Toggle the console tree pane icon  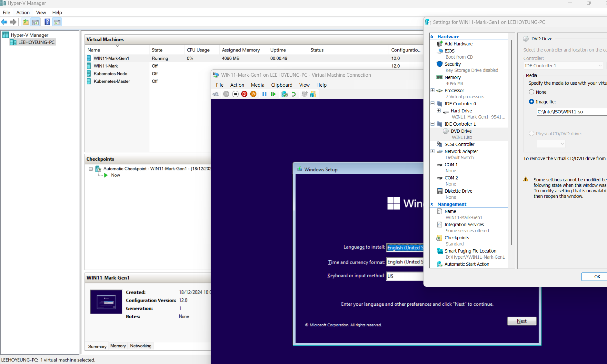coord(35,22)
